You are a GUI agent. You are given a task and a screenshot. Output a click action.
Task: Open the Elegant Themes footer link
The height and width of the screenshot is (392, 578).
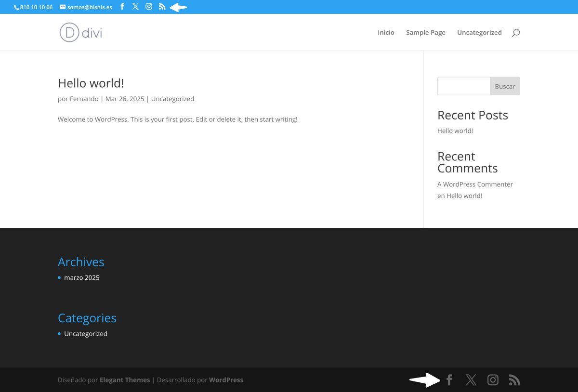click(125, 380)
